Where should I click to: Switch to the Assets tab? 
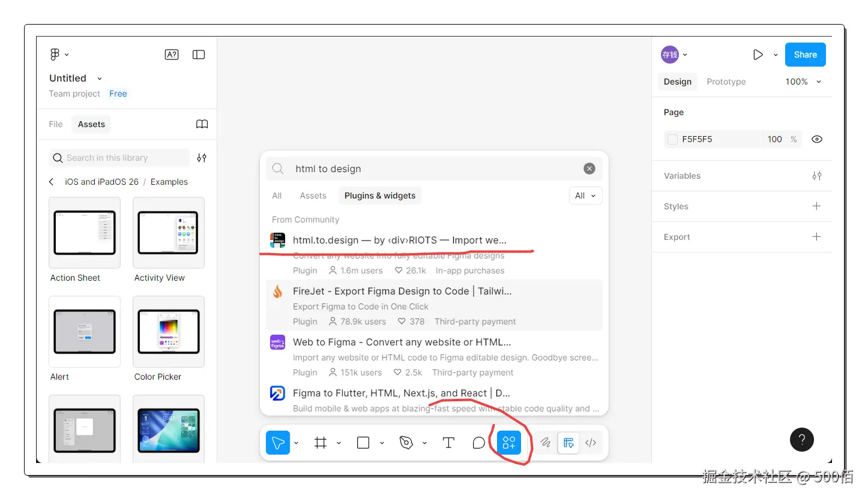click(91, 124)
